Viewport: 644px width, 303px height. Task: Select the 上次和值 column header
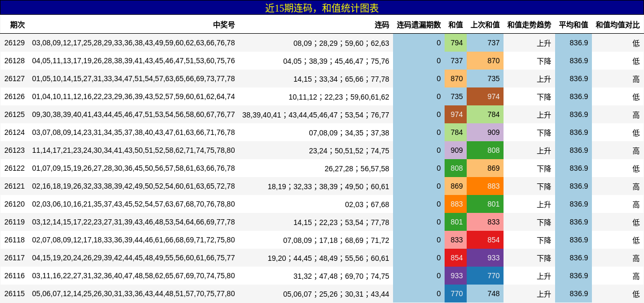485,25
